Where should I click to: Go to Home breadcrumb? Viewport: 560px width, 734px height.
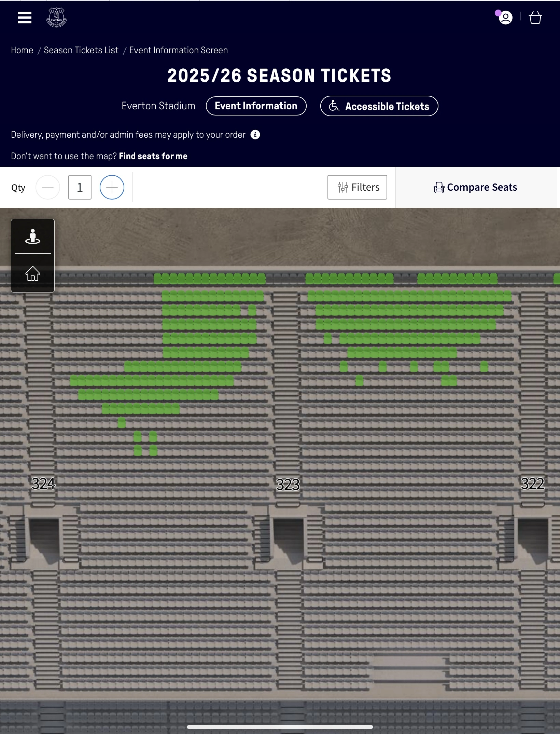[x=22, y=50]
